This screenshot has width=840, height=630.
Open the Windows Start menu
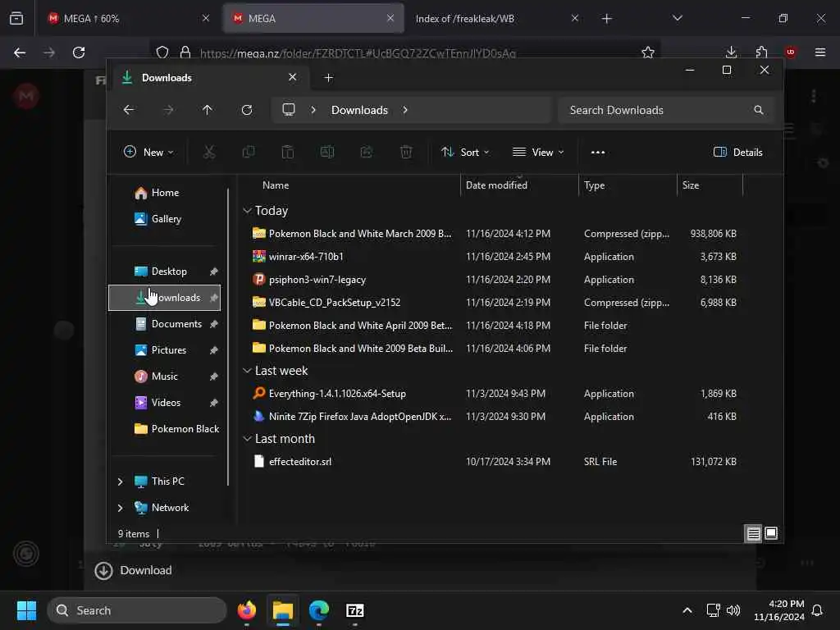pyautogui.click(x=26, y=610)
